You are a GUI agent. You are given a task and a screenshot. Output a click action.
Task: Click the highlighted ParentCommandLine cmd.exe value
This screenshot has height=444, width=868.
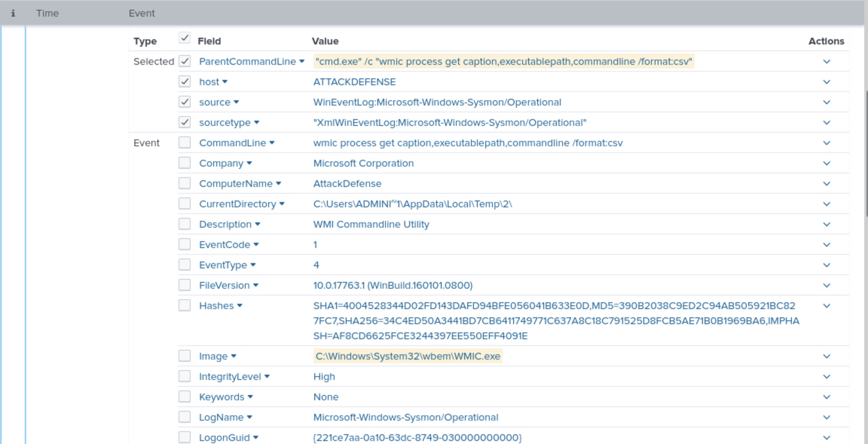pos(504,61)
